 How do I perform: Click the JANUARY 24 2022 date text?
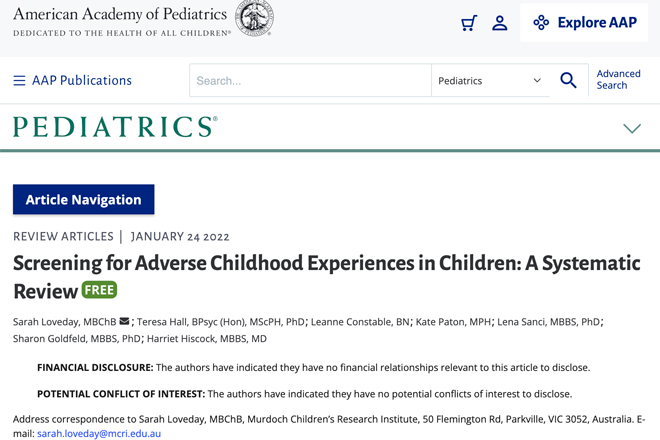point(180,236)
